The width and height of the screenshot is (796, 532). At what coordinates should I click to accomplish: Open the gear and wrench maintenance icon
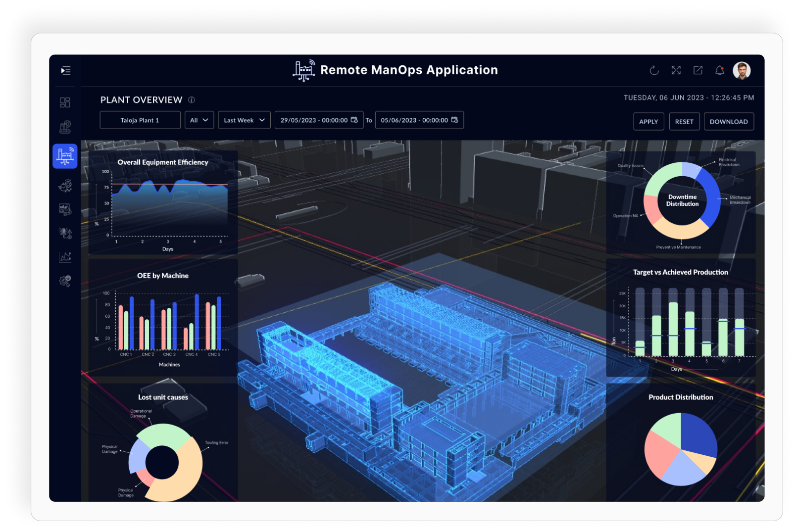click(x=65, y=281)
